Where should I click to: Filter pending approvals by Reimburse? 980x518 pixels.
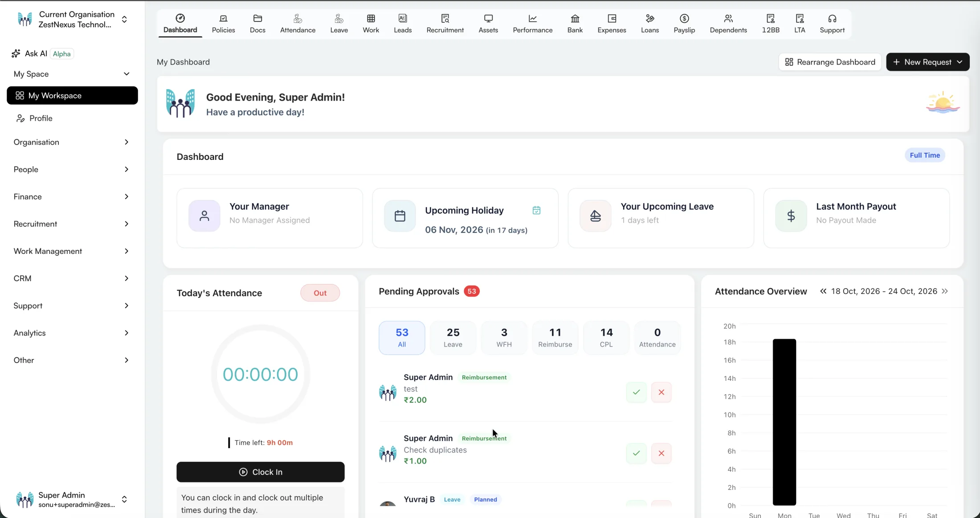tap(555, 338)
